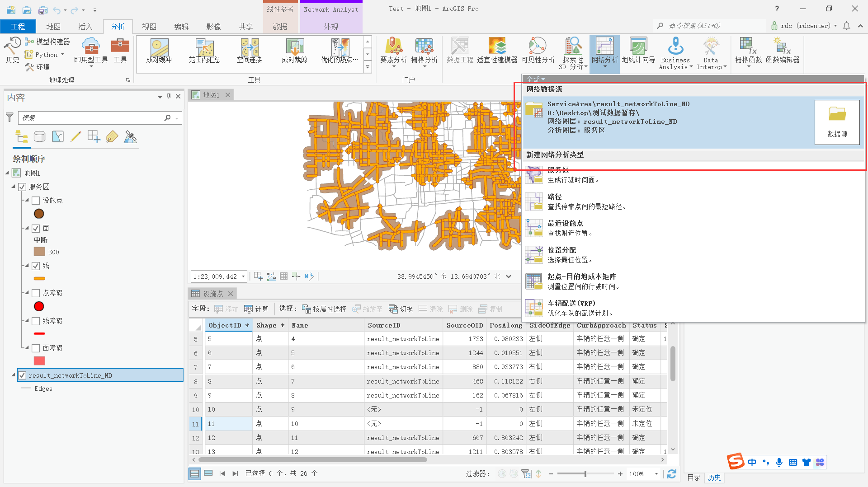Enable the 点障碍 layer checkbox

[x=35, y=293]
